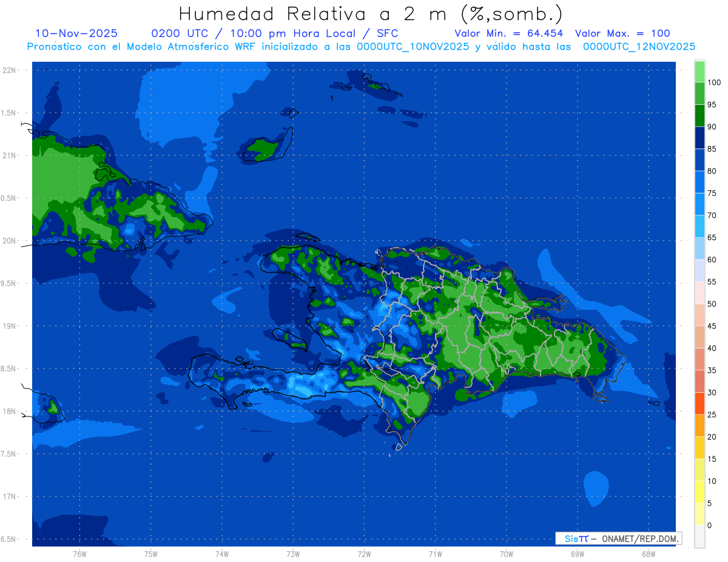This screenshot has height=562, width=728.
Task: Click '0200 UTC / 10:00 pm Hora Local'
Action: pyautogui.click(x=254, y=33)
